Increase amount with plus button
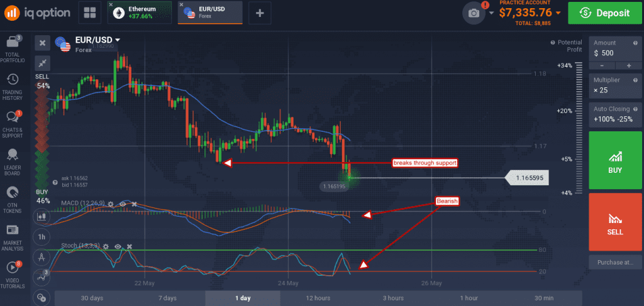 coord(629,65)
